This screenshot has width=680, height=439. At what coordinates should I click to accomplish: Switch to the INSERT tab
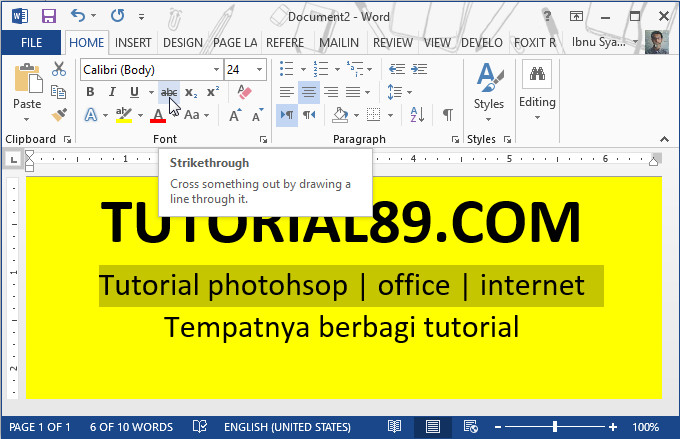(x=133, y=43)
